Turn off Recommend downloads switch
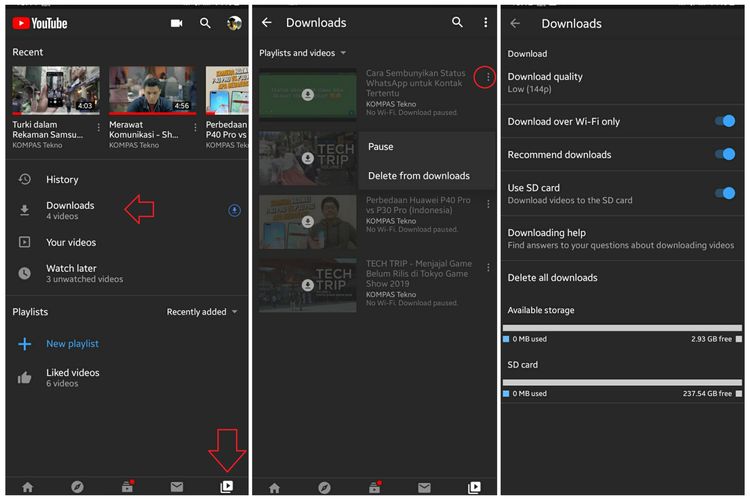Screen dimensions: 750x500 (725, 154)
